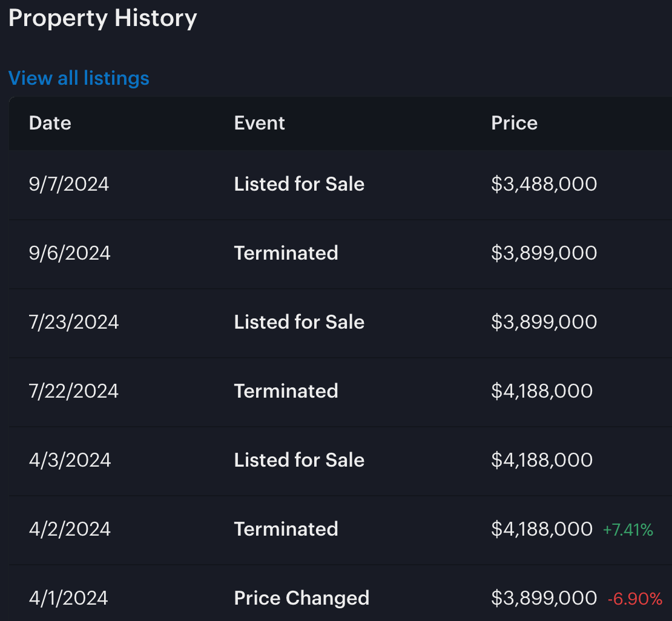The width and height of the screenshot is (672, 621).
Task: Click Listed for Sale on 7/23/2024 row
Action: 299,322
